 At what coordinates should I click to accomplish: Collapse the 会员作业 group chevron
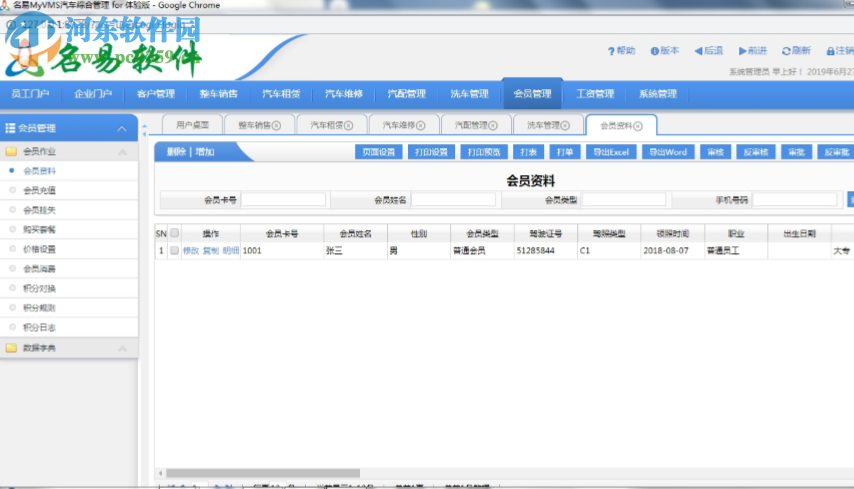123,152
